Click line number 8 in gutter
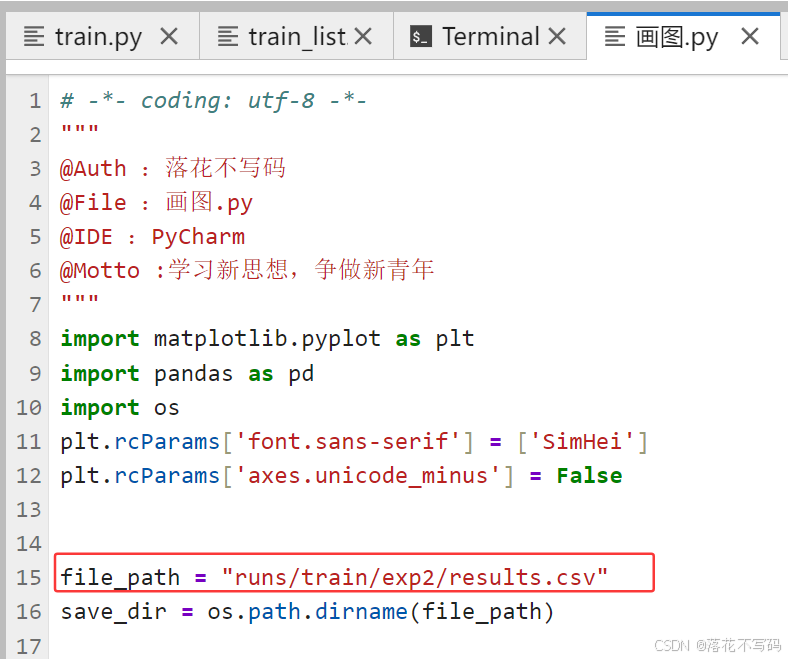Viewport: 788px width, 659px height. click(x=35, y=338)
